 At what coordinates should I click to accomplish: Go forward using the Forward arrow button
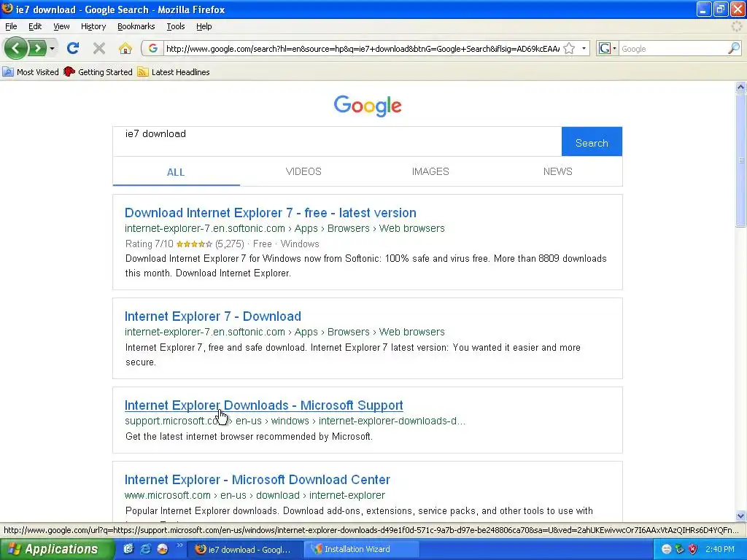37,48
